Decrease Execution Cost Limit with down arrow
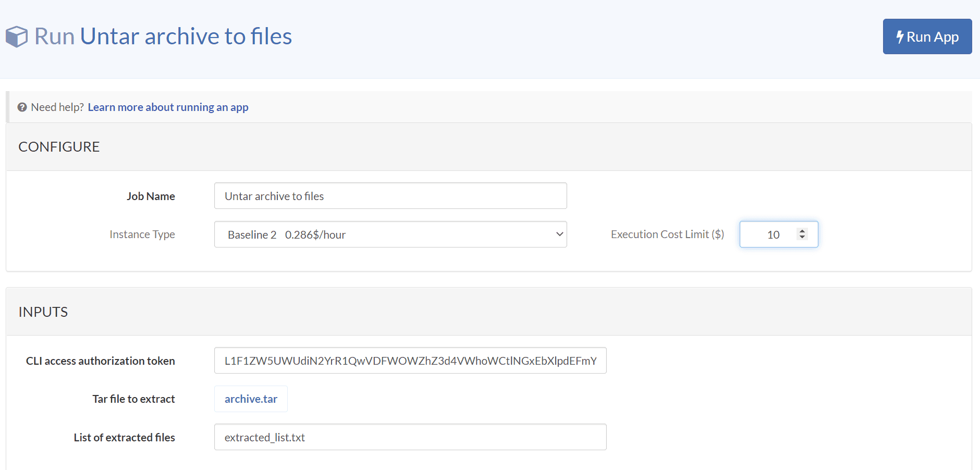The width and height of the screenshot is (980, 470). [x=802, y=238]
